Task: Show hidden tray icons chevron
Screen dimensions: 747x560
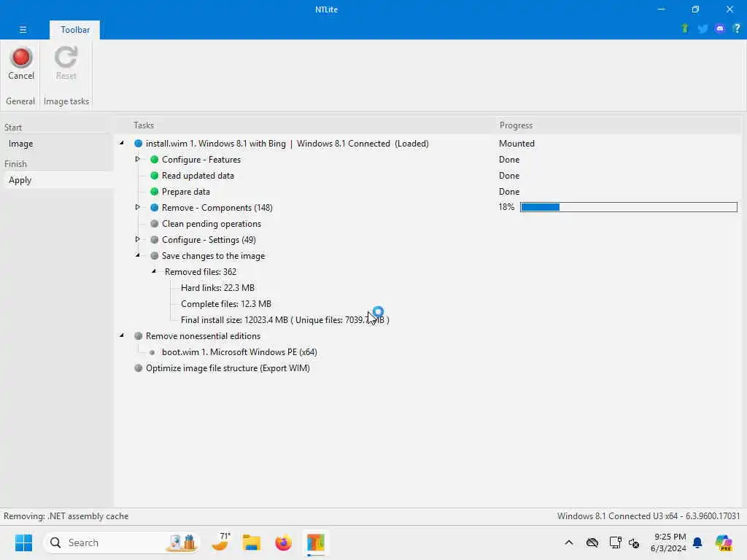Action: [569, 542]
